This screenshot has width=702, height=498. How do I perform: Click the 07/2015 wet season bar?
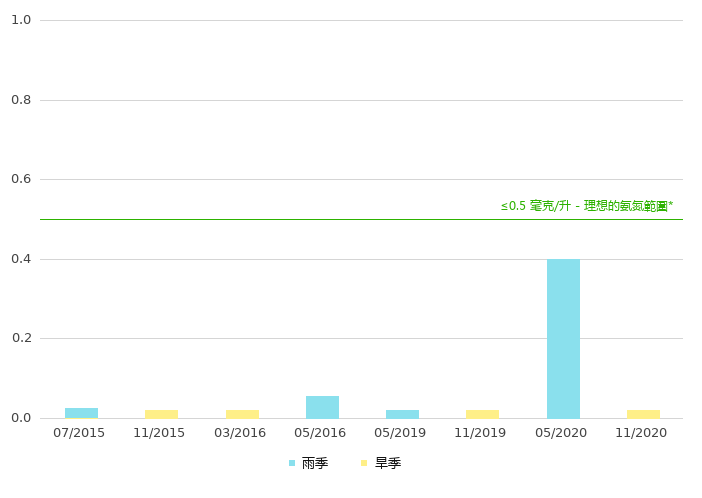[81, 412]
